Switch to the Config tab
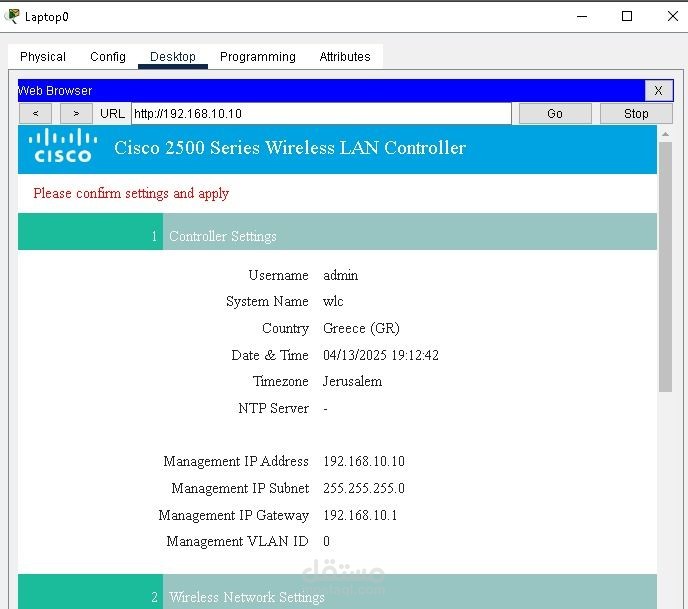688x609 pixels. 108,57
